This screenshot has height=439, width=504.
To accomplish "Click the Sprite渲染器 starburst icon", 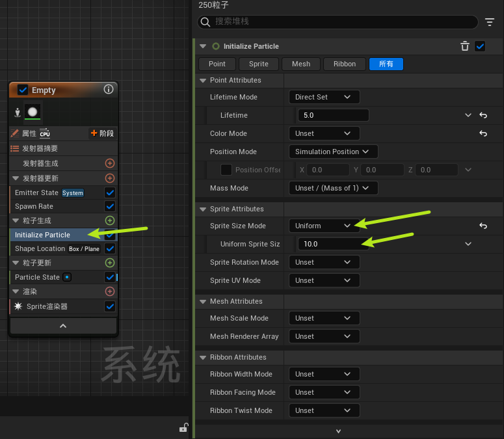I will (x=18, y=306).
